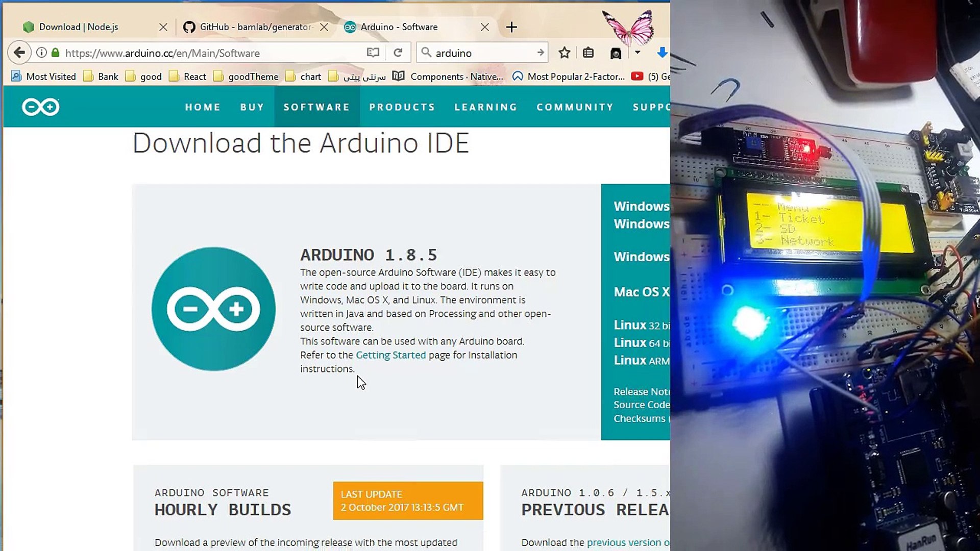This screenshot has width=980, height=551.
Task: Switch to GitHub bamlab/generator tab
Action: click(255, 27)
